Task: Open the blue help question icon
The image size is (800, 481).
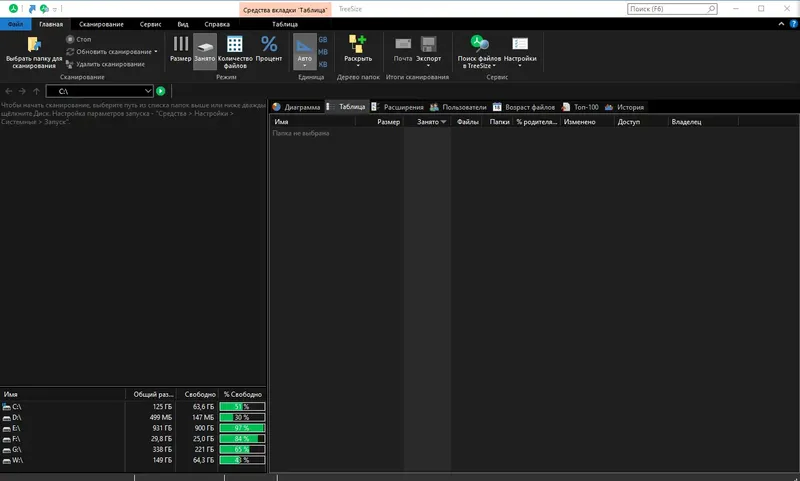Action: (793, 24)
